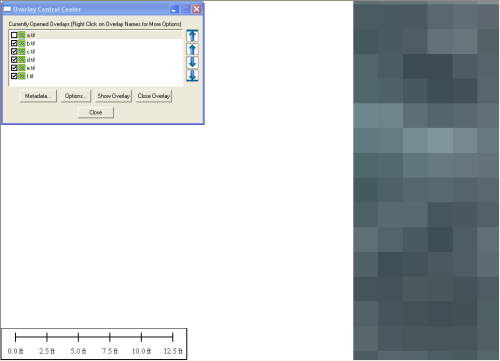Screen dimensions: 500x361
Task: Minimize the Overlay Control Center window
Action: click(x=174, y=9)
